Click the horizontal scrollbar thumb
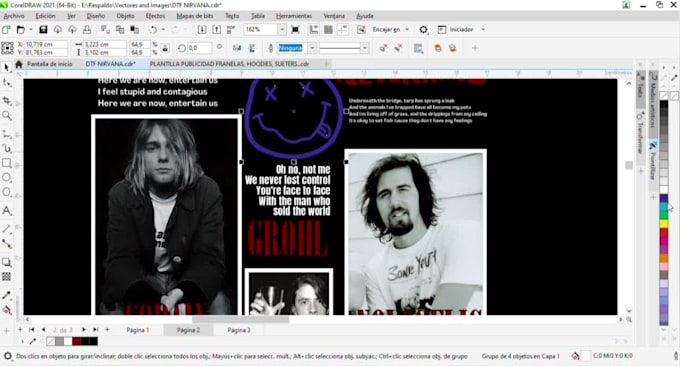Screen dimensions: 680x366 pos(240,320)
